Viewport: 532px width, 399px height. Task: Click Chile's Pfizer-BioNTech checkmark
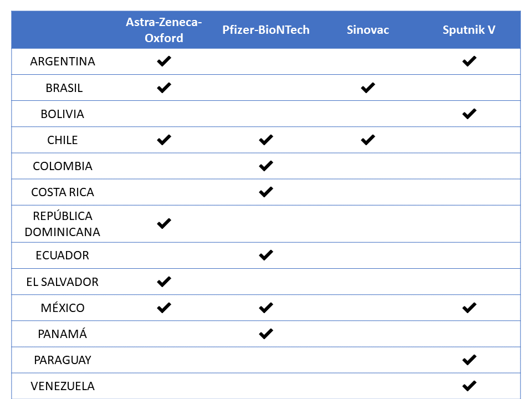coord(265,140)
